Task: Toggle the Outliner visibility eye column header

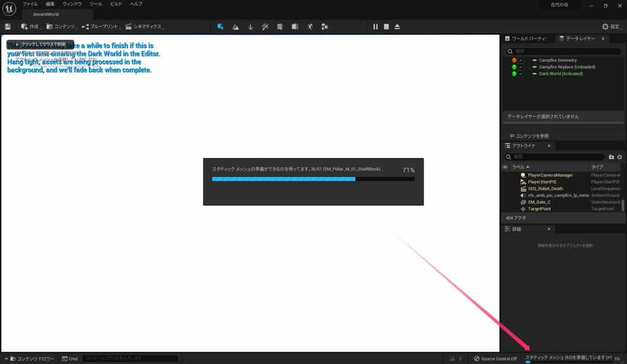Action: coord(505,167)
